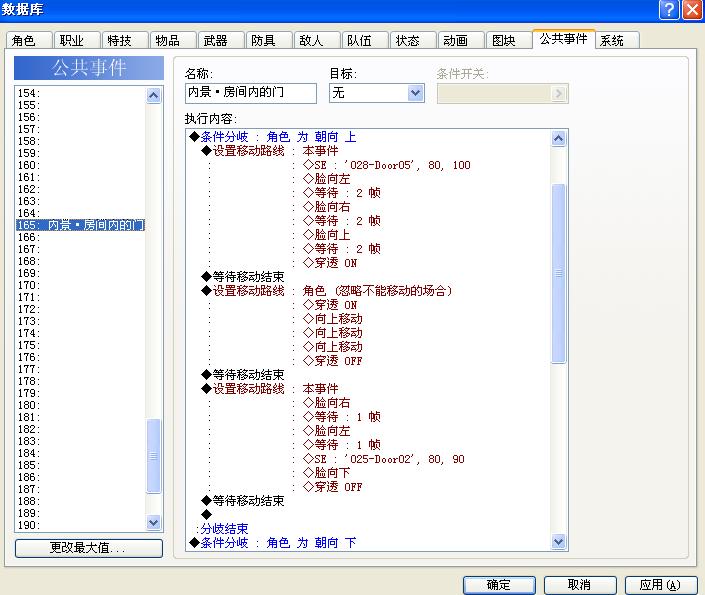Click the help question mark icon
The width and height of the screenshot is (705, 595).
[x=669, y=9]
